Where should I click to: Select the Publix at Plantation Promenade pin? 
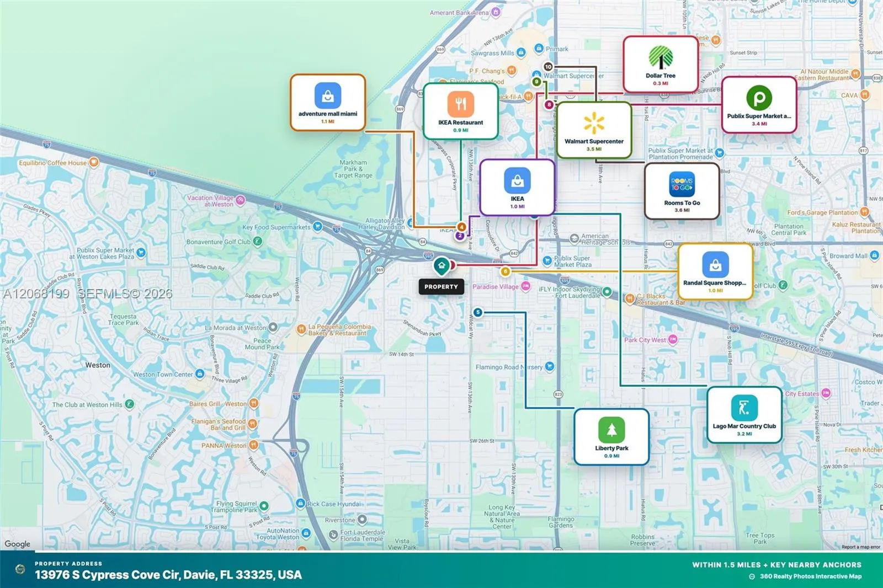click(719, 152)
